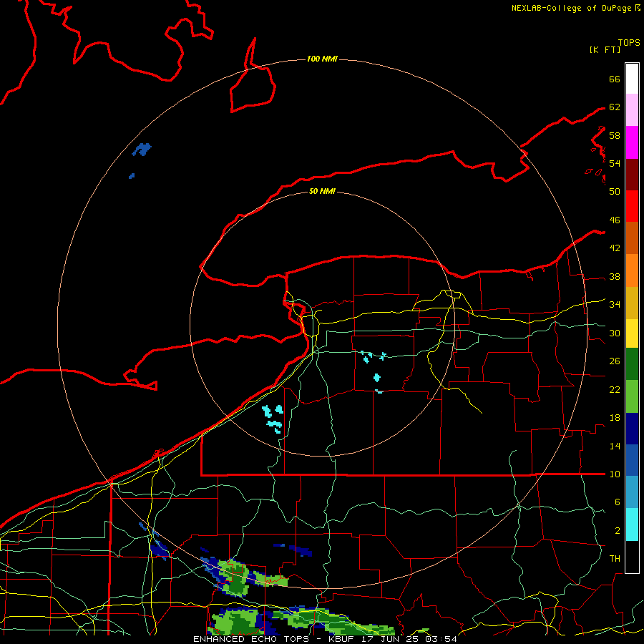This screenshot has height=644, width=644.
Task: Pick the dark red legend swatch
Action: coord(632,175)
